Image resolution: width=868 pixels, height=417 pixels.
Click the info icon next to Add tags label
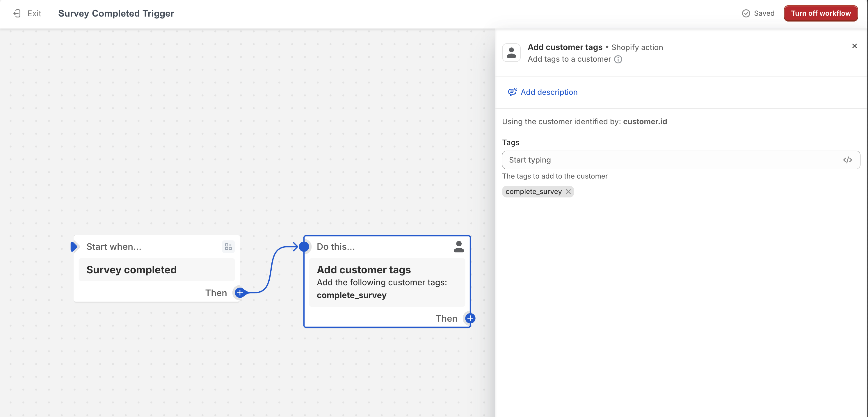[618, 59]
